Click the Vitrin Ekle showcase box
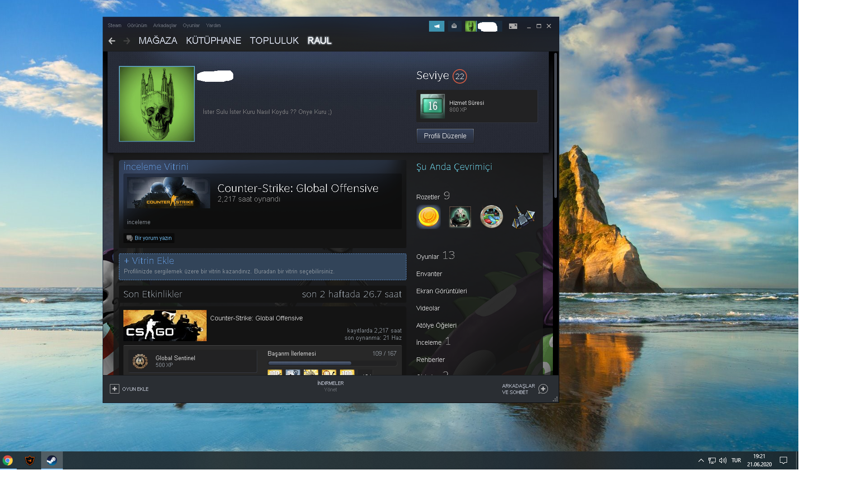 coord(263,267)
